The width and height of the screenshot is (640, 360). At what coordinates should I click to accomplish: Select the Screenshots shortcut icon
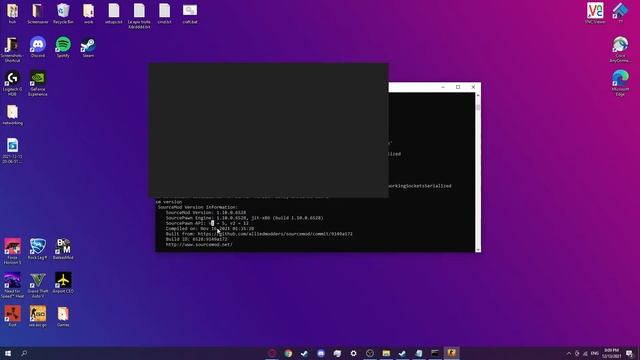[12, 49]
